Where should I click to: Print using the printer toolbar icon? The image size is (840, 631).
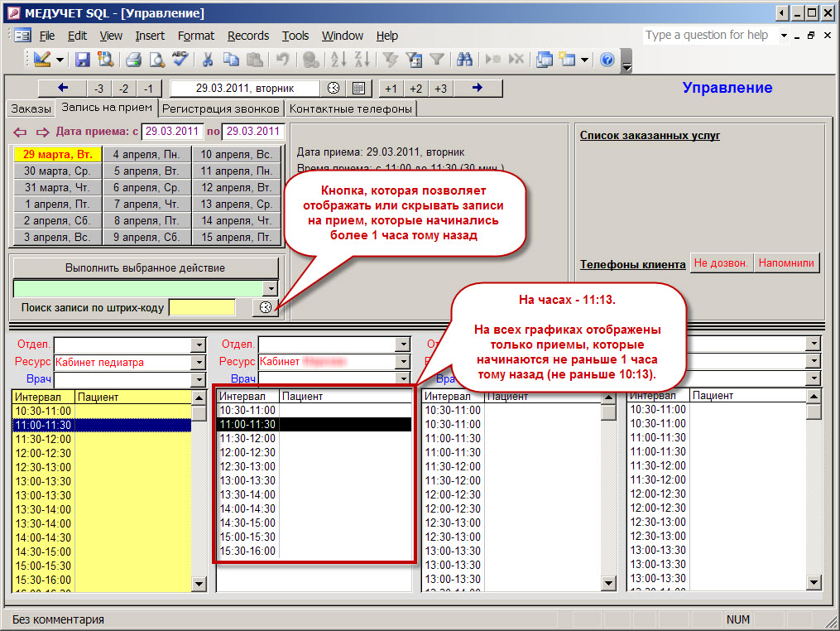pyautogui.click(x=133, y=59)
